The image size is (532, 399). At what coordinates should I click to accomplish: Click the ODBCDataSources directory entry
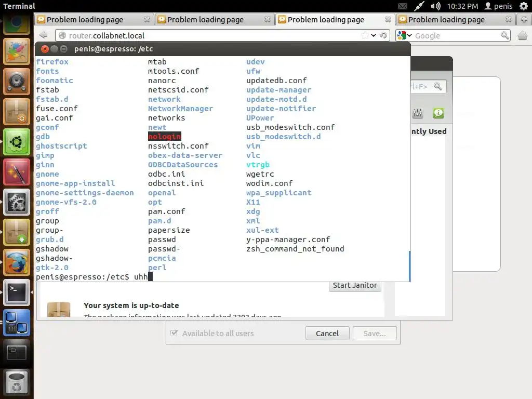(x=183, y=165)
